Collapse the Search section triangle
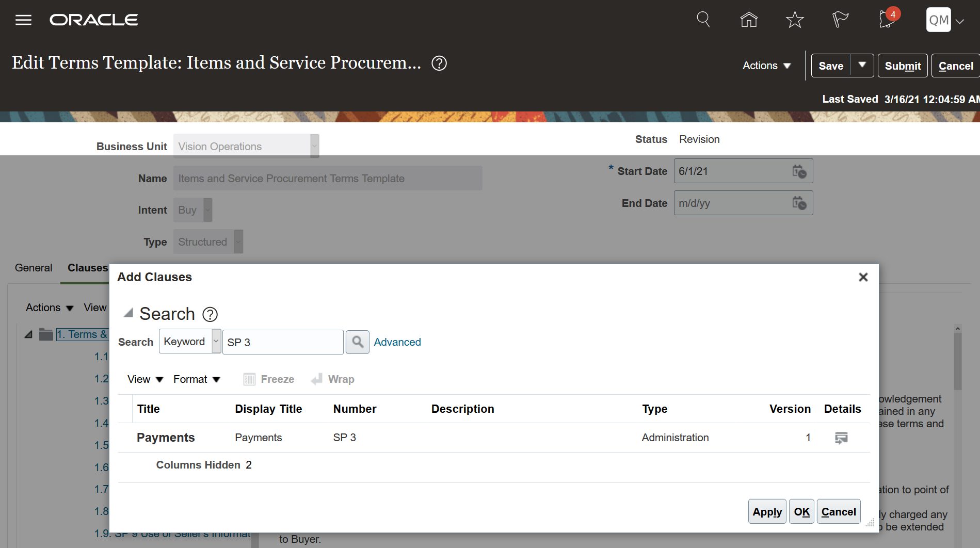Image resolution: width=980 pixels, height=548 pixels. point(128,313)
